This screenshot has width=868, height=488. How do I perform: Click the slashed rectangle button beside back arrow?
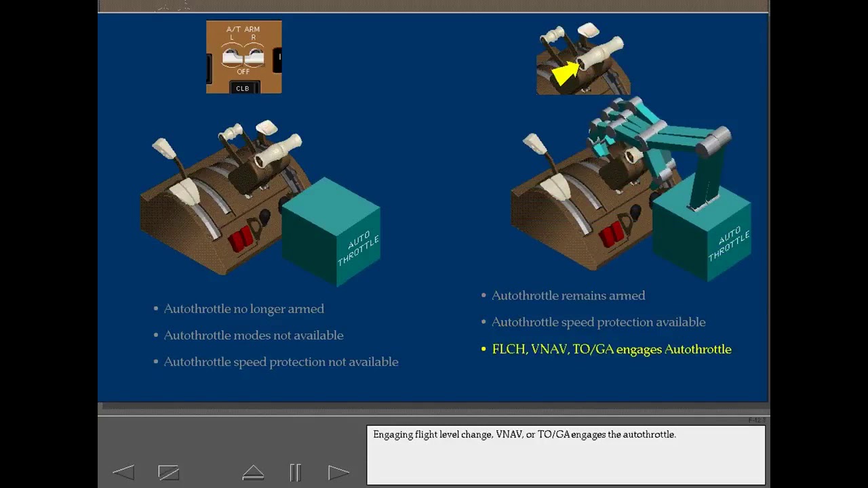pyautogui.click(x=168, y=472)
